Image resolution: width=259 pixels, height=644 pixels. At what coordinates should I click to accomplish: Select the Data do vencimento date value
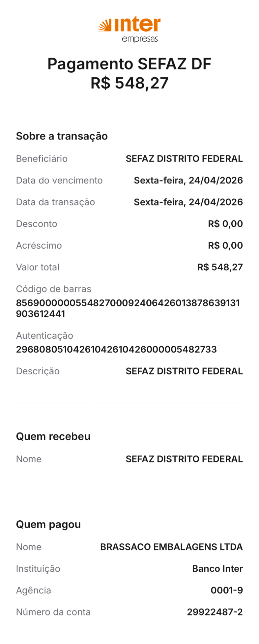[188, 180]
